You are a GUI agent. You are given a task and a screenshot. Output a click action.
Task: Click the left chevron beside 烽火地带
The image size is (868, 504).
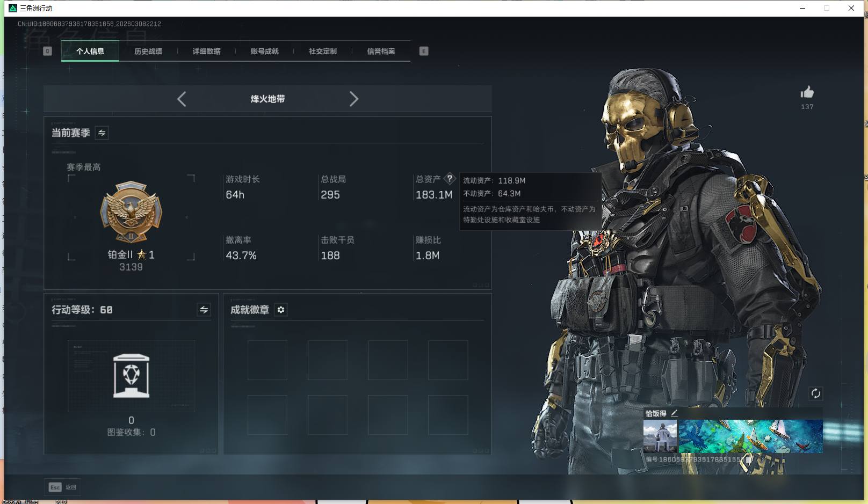pos(182,99)
